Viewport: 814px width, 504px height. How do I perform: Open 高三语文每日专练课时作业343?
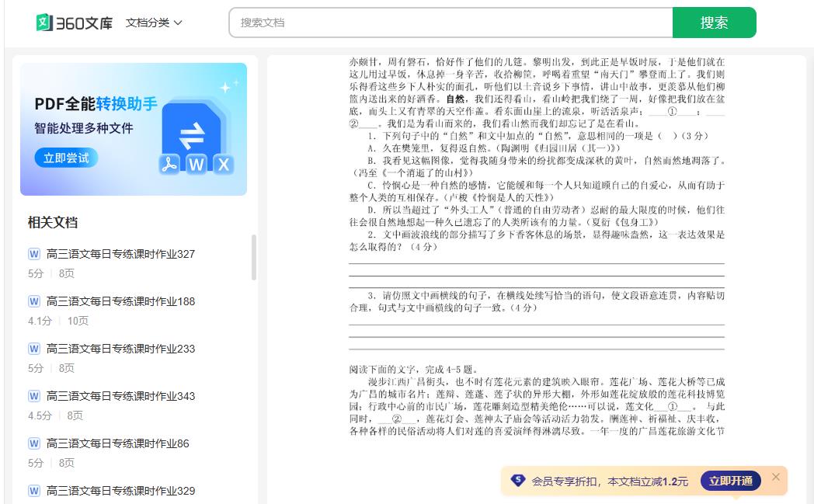tap(120, 396)
